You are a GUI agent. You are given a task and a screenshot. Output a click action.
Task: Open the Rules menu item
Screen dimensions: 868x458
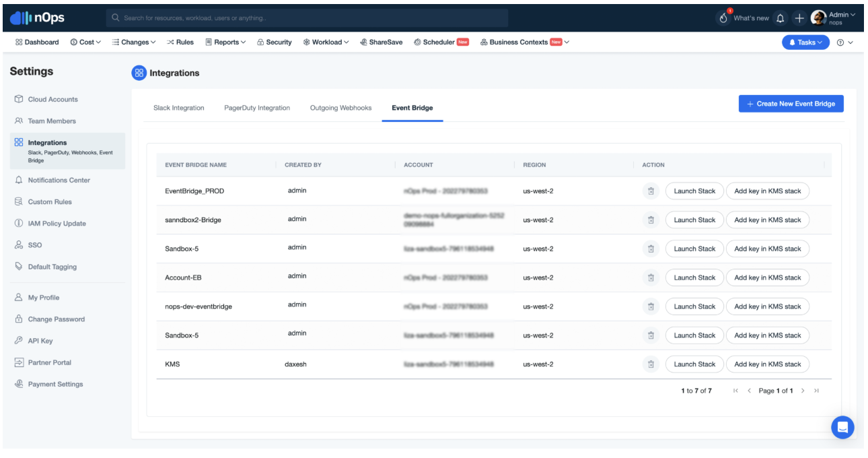click(x=180, y=42)
